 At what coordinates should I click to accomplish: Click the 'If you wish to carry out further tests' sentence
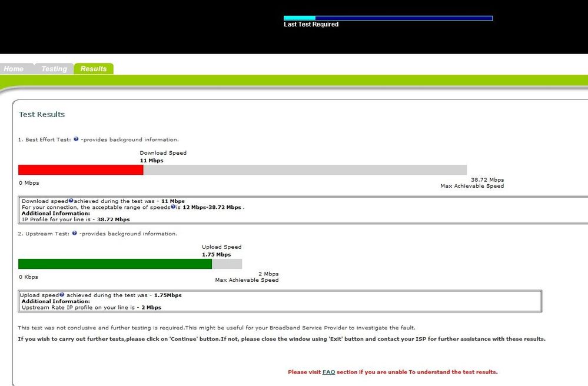pos(281,339)
